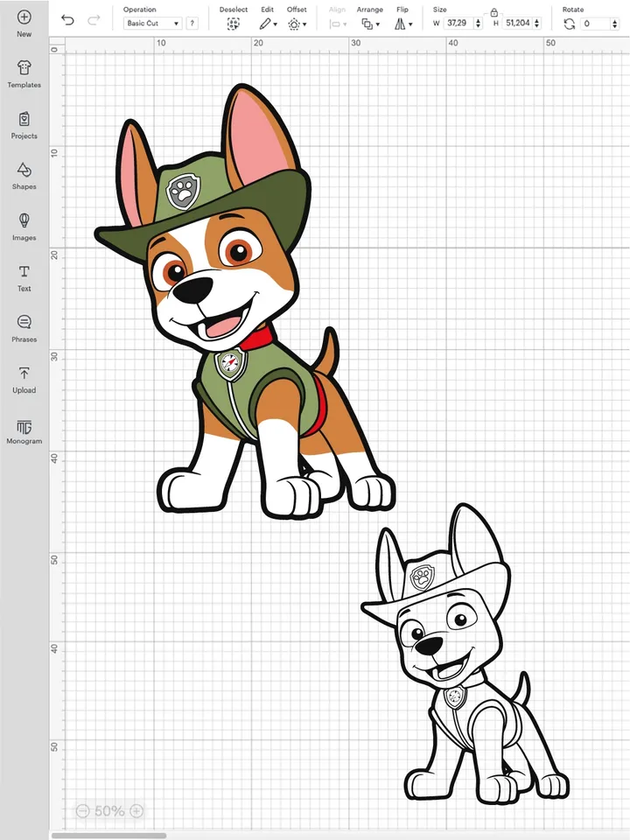Open the Images library
Viewport: 630px width, 840px height.
click(x=24, y=226)
